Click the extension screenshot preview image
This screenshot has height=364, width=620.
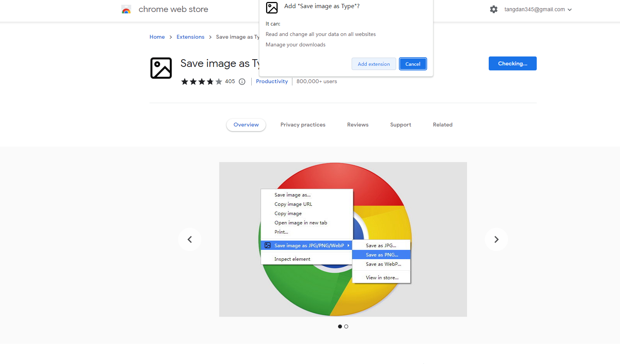pyautogui.click(x=343, y=239)
